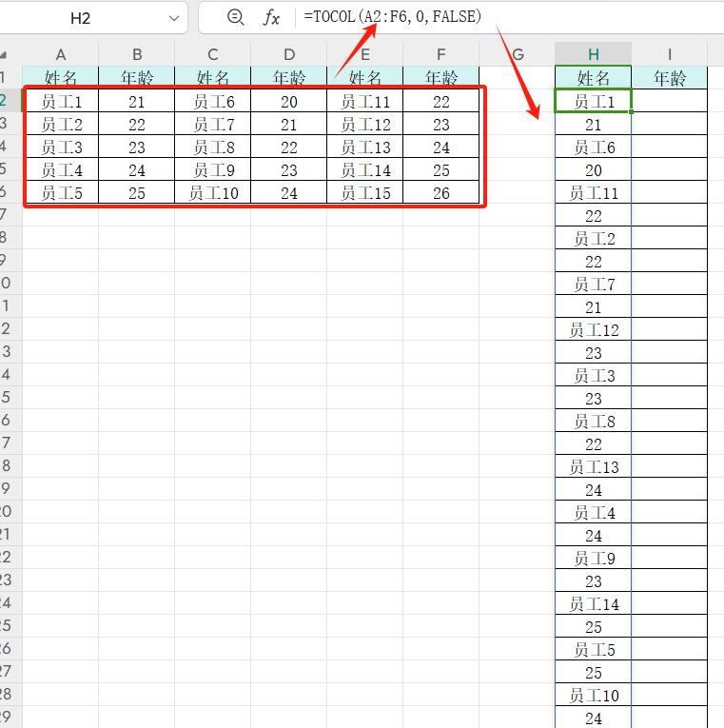
Task: Select column H cell showing 员工8
Action: click(x=593, y=421)
